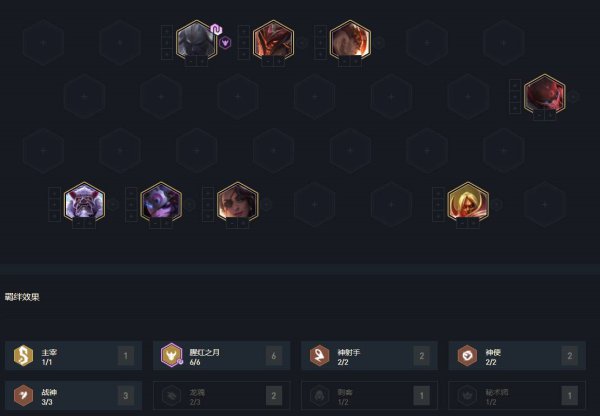
Task: Select the red dragon champion portrait
Action: (x=273, y=40)
